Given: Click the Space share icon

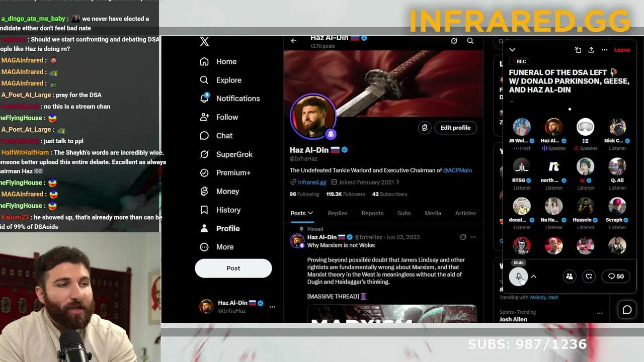Looking at the screenshot, I should coord(591,50).
